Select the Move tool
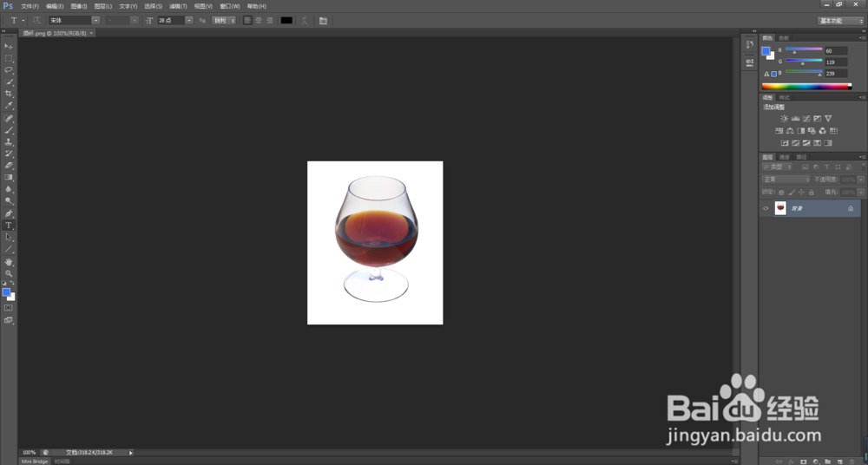This screenshot has width=868, height=465. (x=9, y=46)
